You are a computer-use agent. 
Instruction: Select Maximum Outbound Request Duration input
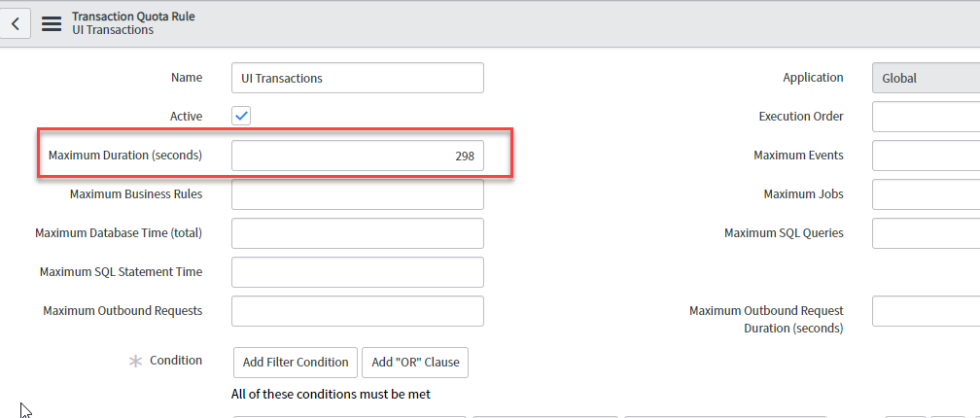[925, 311]
